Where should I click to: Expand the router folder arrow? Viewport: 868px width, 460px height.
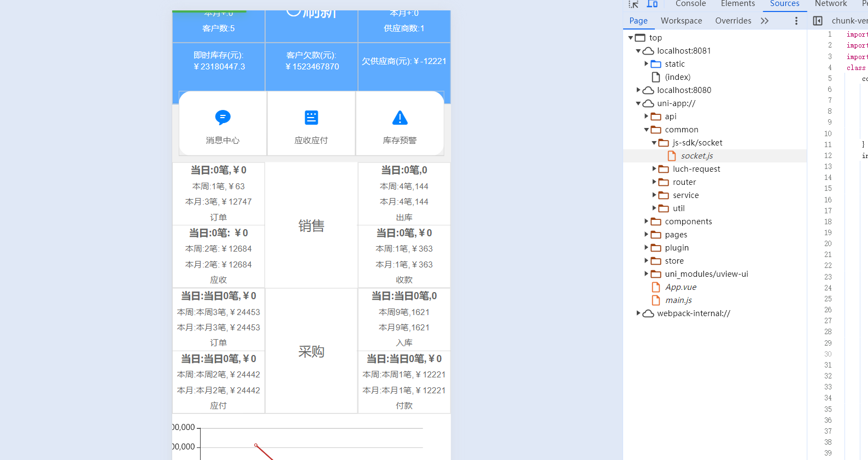[x=654, y=182]
